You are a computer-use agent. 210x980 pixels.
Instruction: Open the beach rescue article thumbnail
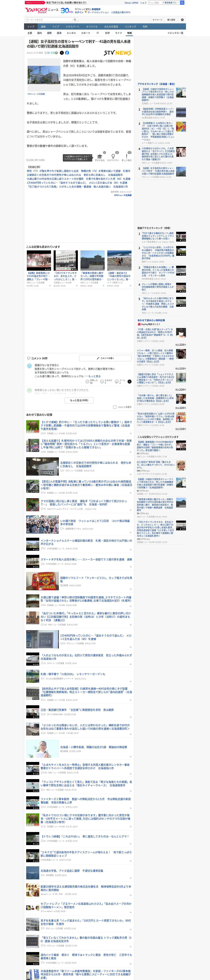pos(119,261)
